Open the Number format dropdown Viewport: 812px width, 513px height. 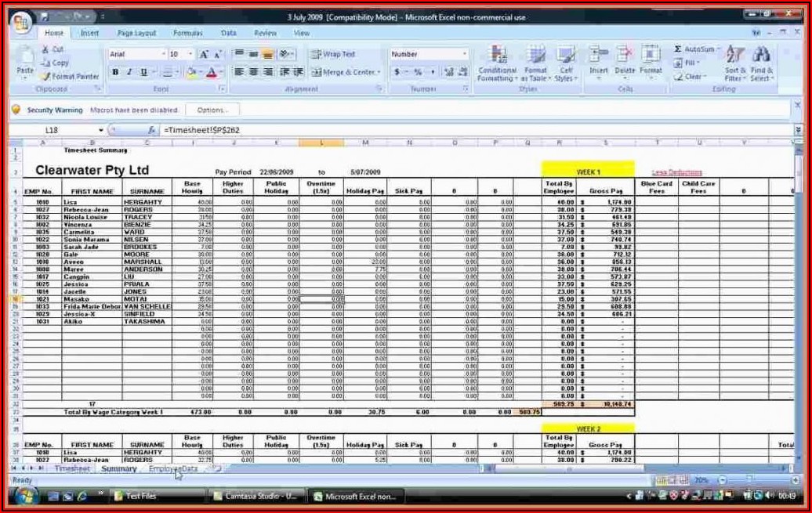pos(464,54)
